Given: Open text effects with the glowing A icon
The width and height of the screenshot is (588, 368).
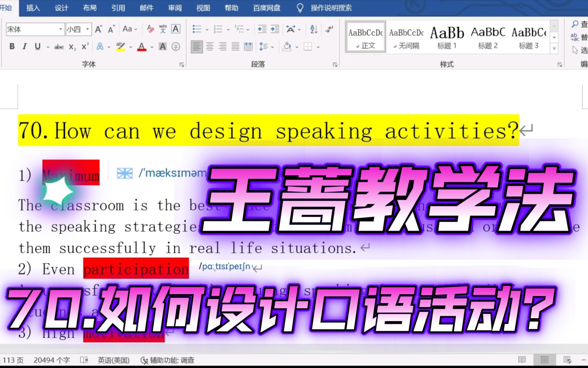Looking at the screenshot, I should (100, 47).
